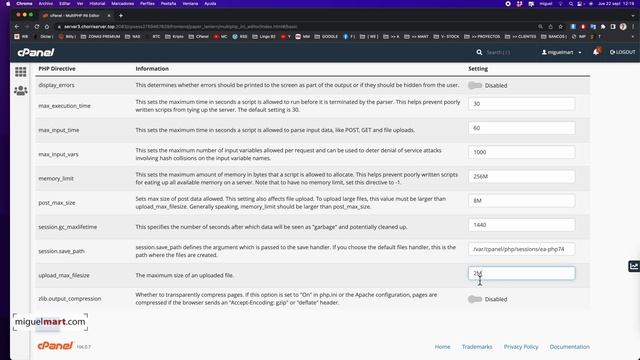Viewport: 640px width, 360px height.
Task: Open the Documentation footer link
Action: coord(569,347)
